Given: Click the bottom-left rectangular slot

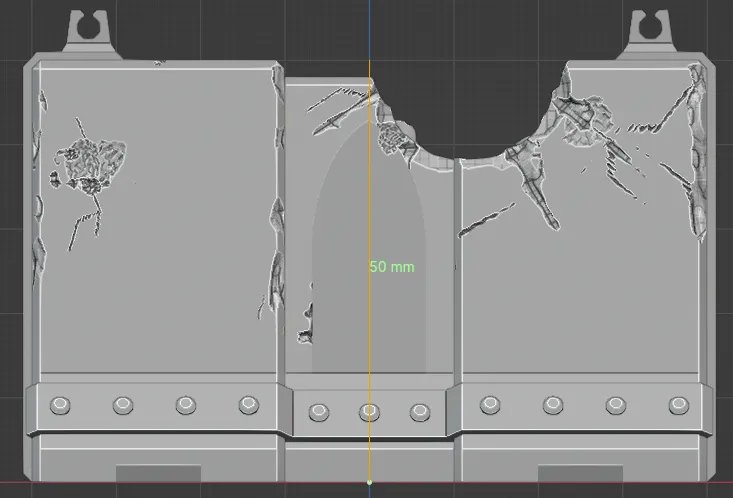Looking at the screenshot, I should [x=158, y=473].
